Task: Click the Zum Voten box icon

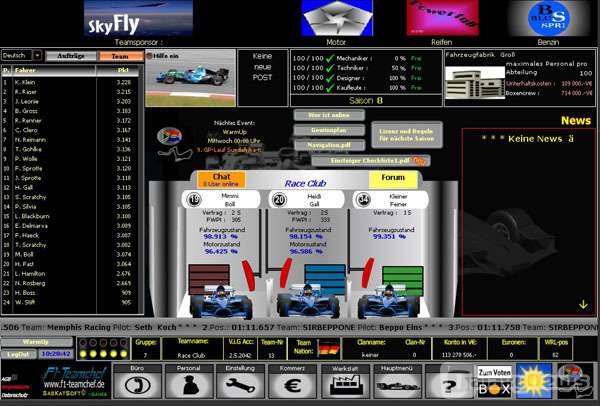Action: [x=494, y=382]
